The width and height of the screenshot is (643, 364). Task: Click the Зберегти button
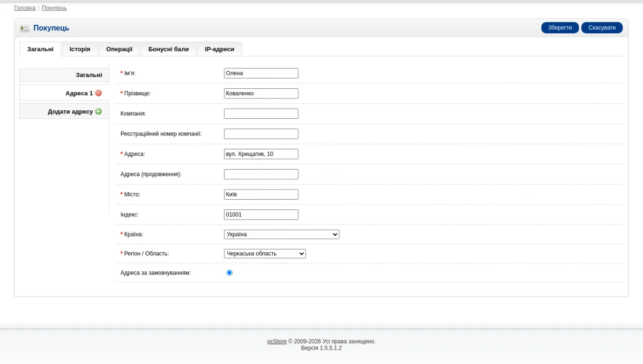(560, 28)
